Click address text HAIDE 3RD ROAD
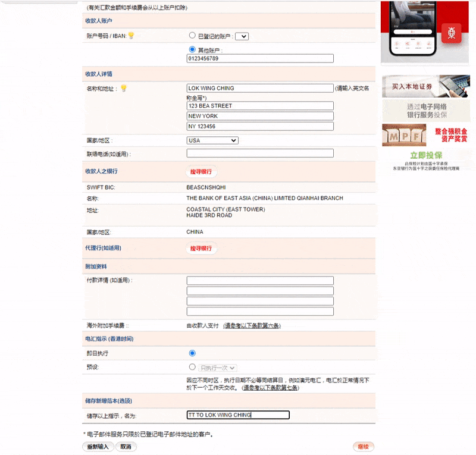 tap(209, 215)
